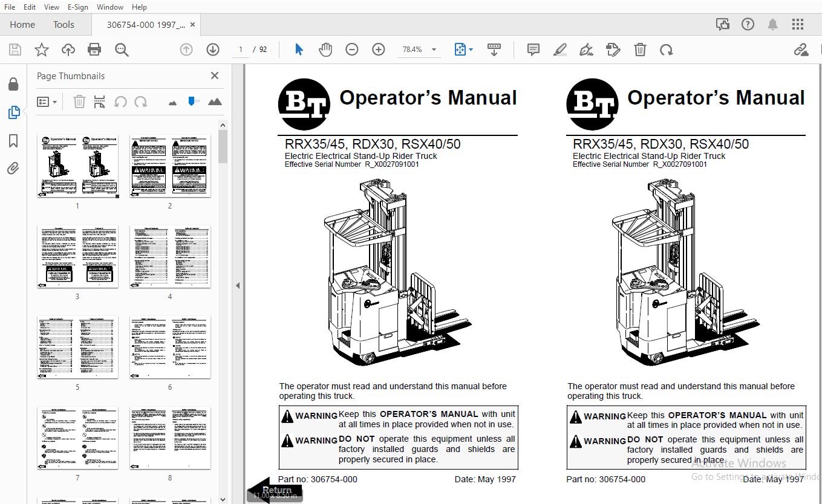
Task: Select page 5 thumbnail
Action: coord(77,347)
